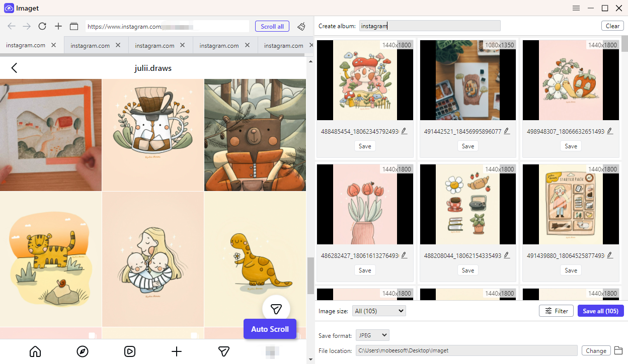Switch to the second instagram.com tab
Screen dimensions: 628x364
(x=91, y=45)
